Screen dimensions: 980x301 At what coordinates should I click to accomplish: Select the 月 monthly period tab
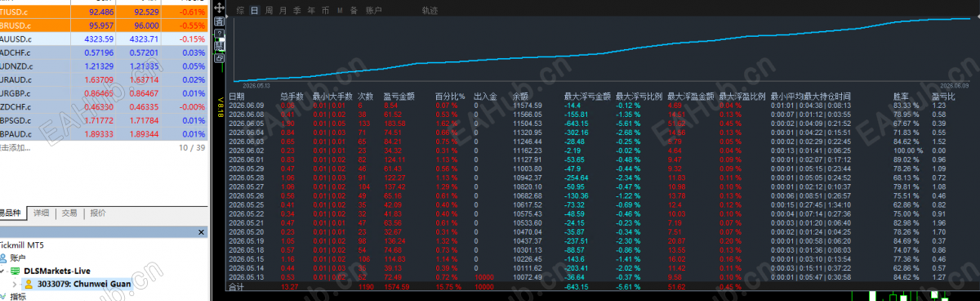point(283,11)
